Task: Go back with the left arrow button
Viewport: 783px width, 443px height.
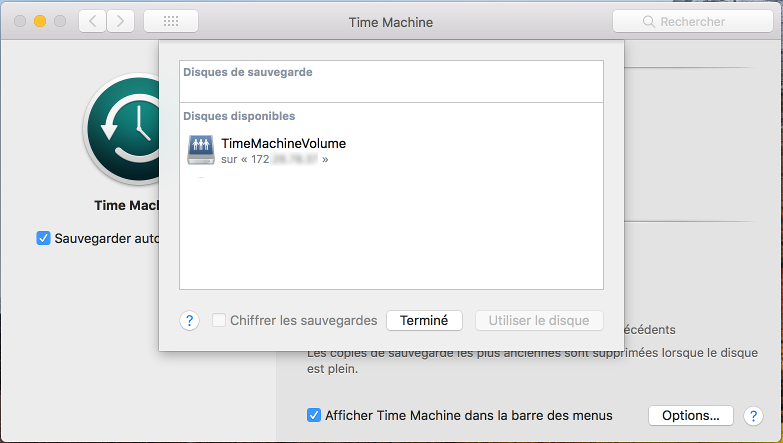Action: point(92,21)
